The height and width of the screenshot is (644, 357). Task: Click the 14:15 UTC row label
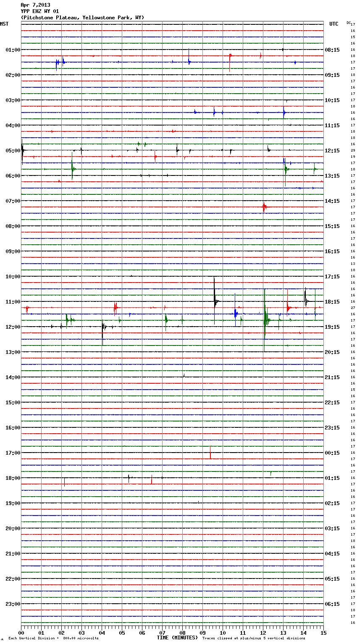[x=332, y=201]
